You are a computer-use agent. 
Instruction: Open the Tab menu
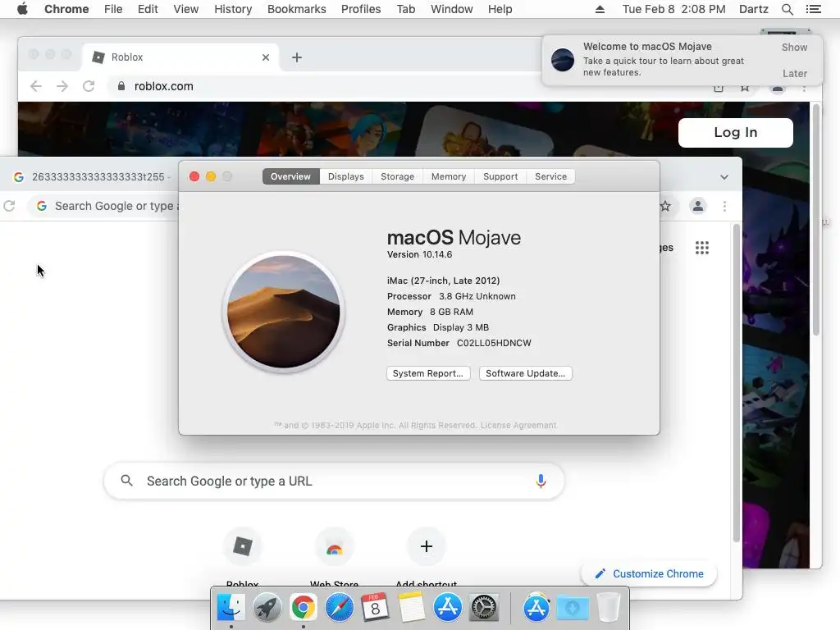(405, 9)
